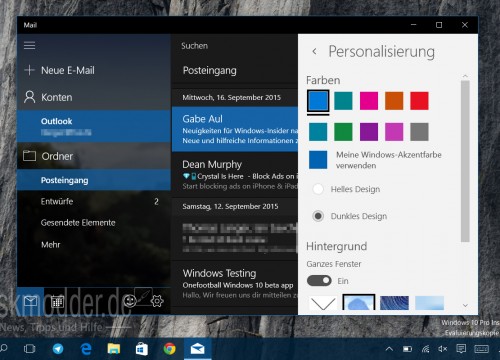Screen dimensions: 500x360
Task: Open the Posteingang folder in sidebar
Action: (x=94, y=180)
